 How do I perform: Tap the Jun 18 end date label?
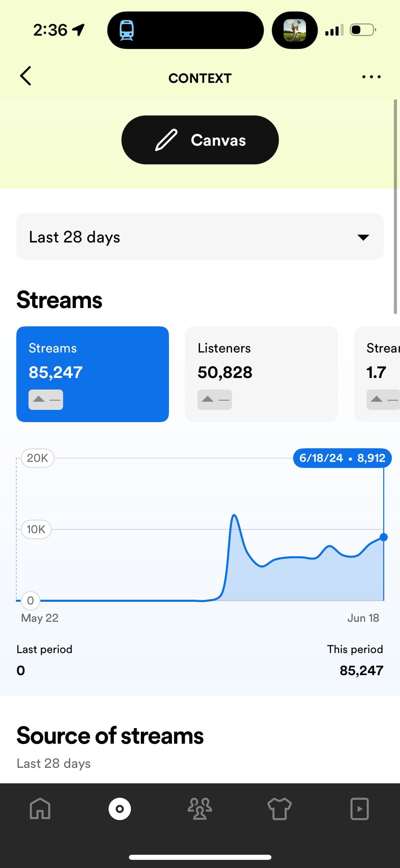click(x=363, y=618)
